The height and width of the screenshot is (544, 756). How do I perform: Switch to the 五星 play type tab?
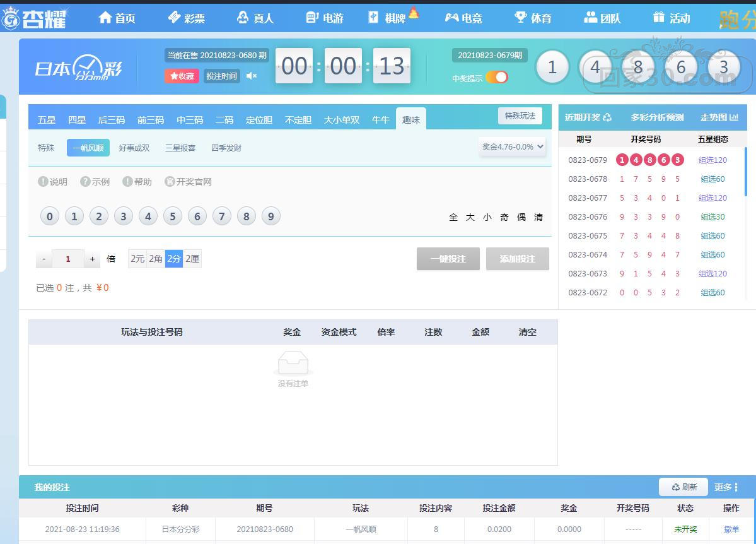click(x=47, y=120)
